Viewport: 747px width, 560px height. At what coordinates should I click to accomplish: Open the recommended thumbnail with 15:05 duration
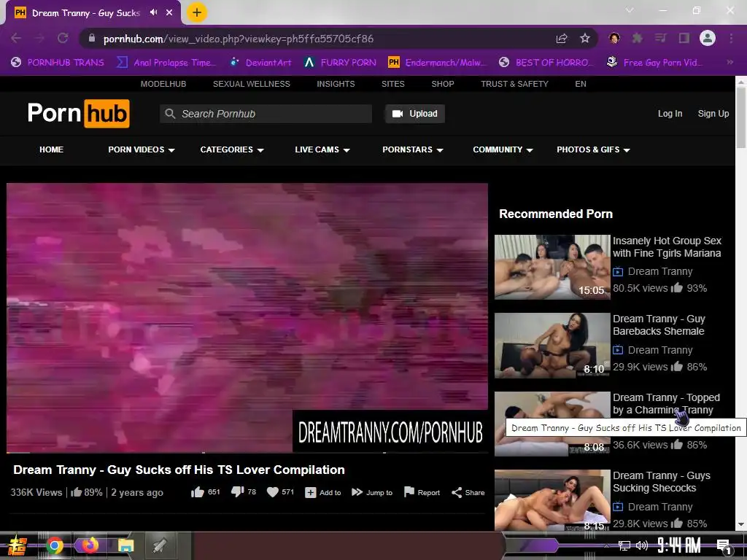click(x=552, y=267)
